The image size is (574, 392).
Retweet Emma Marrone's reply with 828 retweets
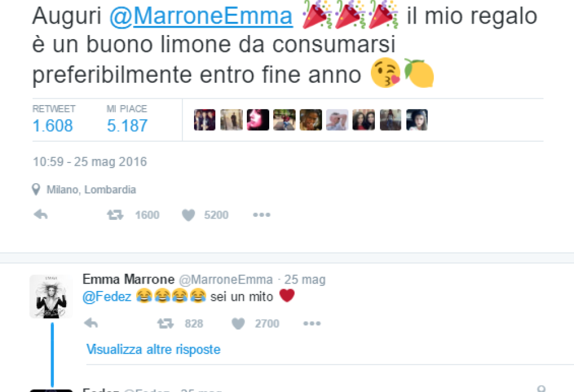pyautogui.click(x=165, y=324)
